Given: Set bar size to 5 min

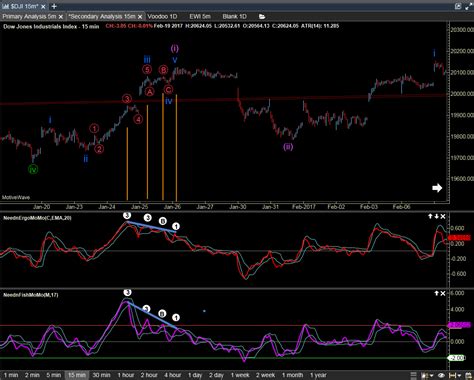Looking at the screenshot, I should click(x=54, y=375).
